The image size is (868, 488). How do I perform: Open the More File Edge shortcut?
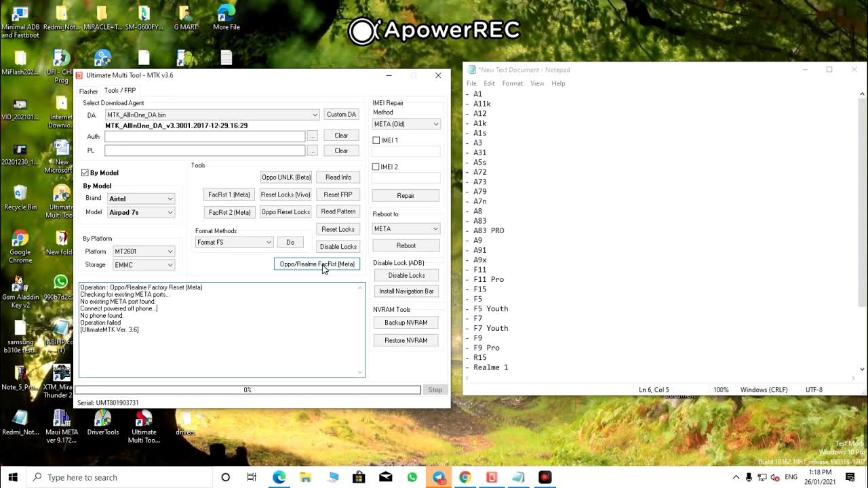tap(226, 19)
